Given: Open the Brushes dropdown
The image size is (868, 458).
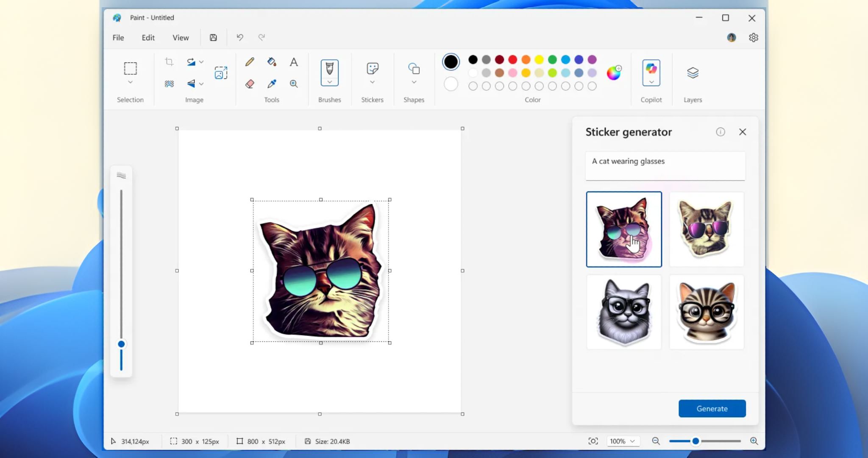Looking at the screenshot, I should tap(330, 82).
